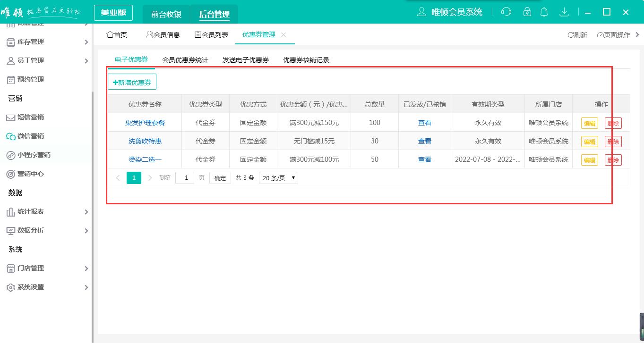Click the 库存管理 sidebar icon
The width and height of the screenshot is (644, 343).
[10, 42]
